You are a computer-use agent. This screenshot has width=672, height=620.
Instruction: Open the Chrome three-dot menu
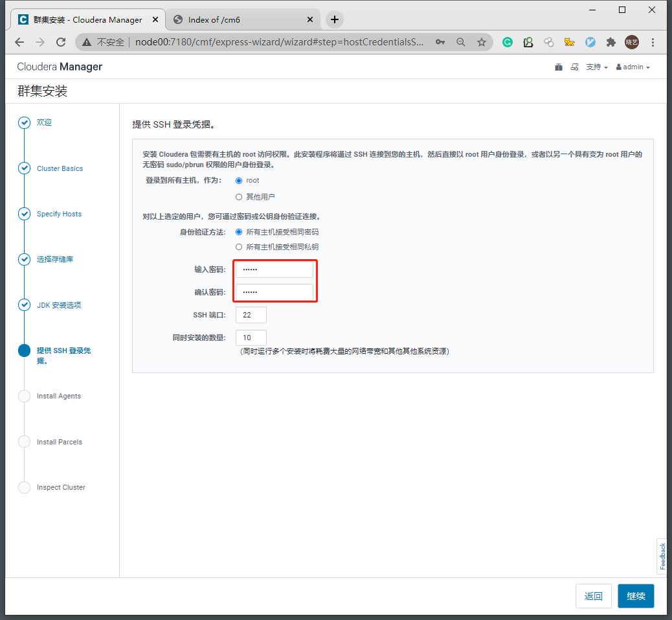point(653,42)
